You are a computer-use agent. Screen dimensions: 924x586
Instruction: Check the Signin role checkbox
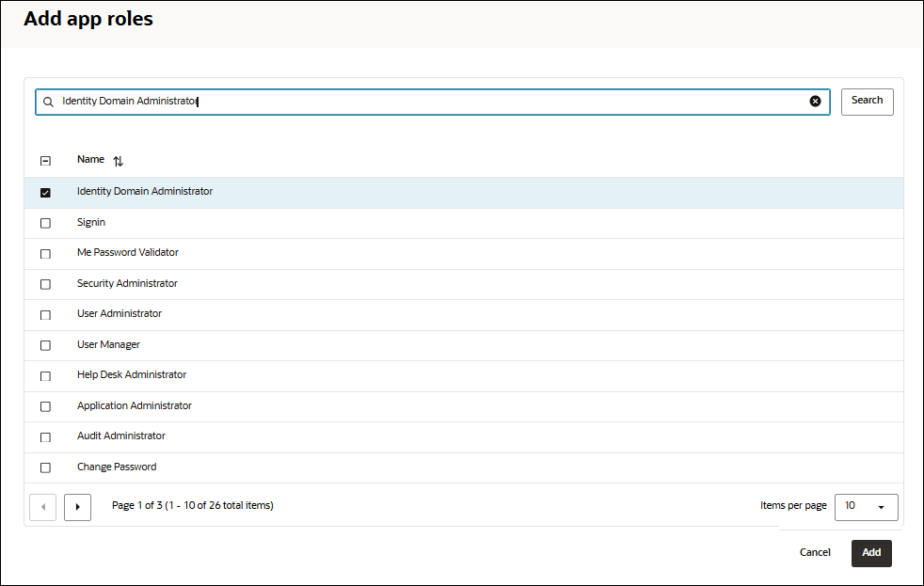45,223
